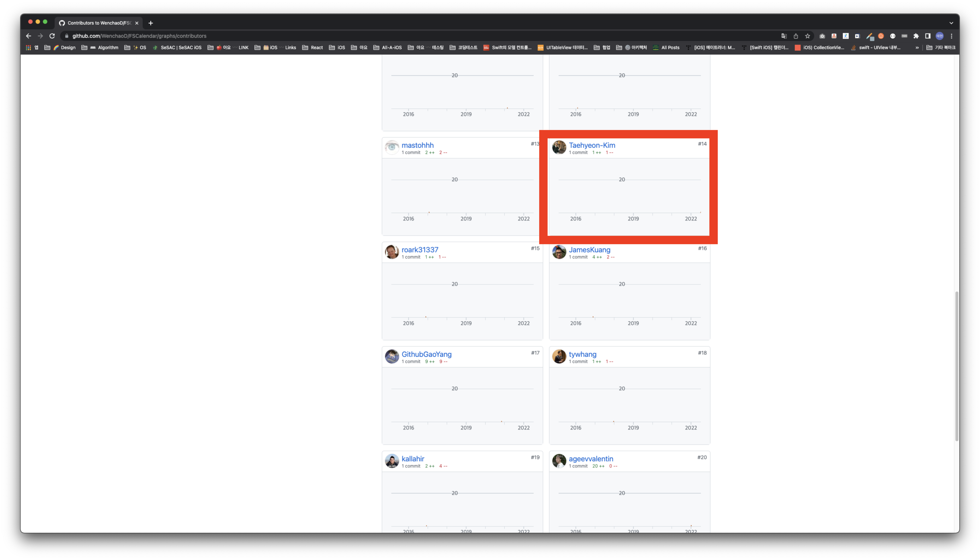Open the Extensions puzzle piece menu
This screenshot has height=560, width=980.
tap(916, 36)
